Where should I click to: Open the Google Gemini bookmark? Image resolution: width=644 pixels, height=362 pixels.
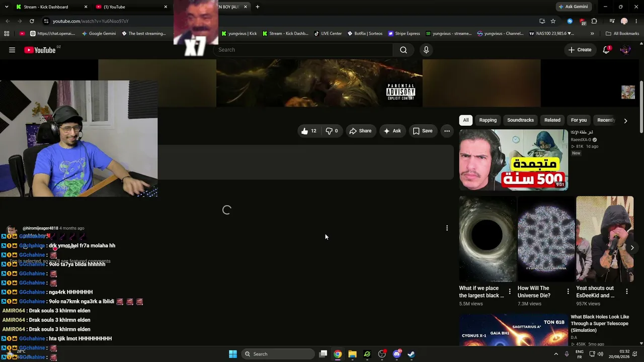click(98, 34)
